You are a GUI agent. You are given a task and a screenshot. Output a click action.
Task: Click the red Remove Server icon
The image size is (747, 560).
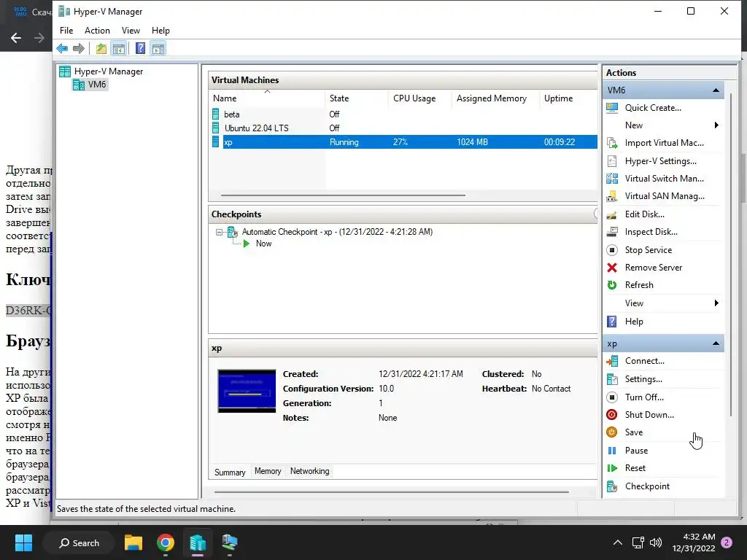point(612,268)
